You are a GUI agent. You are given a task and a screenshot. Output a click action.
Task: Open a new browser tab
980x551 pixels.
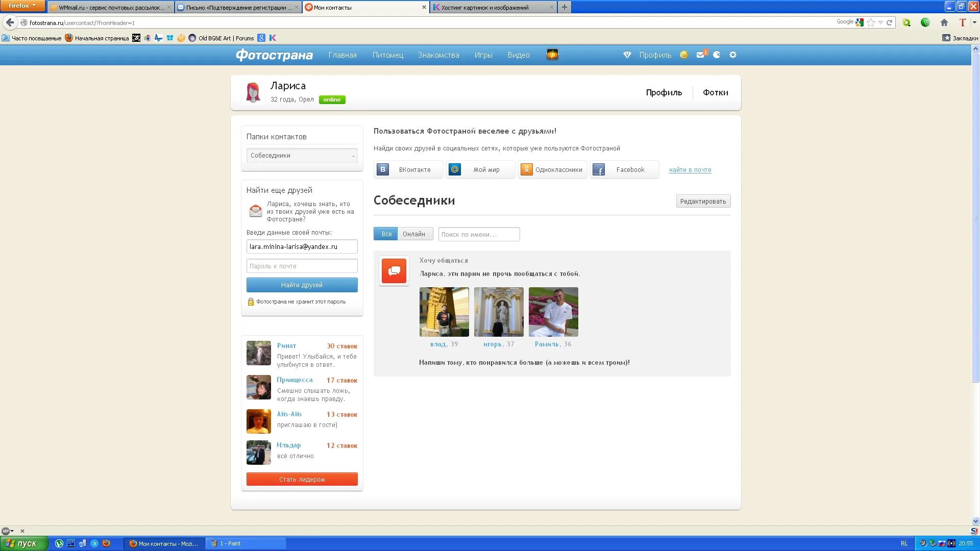[565, 7]
